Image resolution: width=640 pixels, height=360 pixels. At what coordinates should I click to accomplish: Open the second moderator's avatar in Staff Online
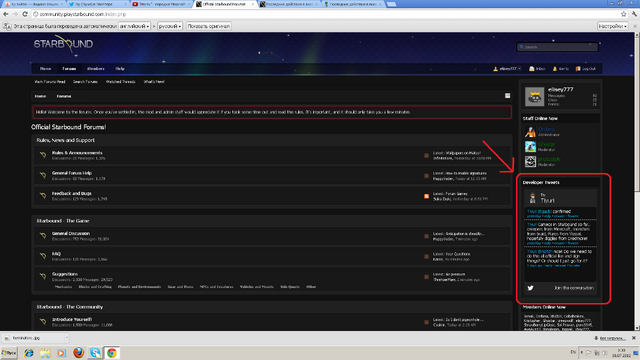tap(530, 162)
